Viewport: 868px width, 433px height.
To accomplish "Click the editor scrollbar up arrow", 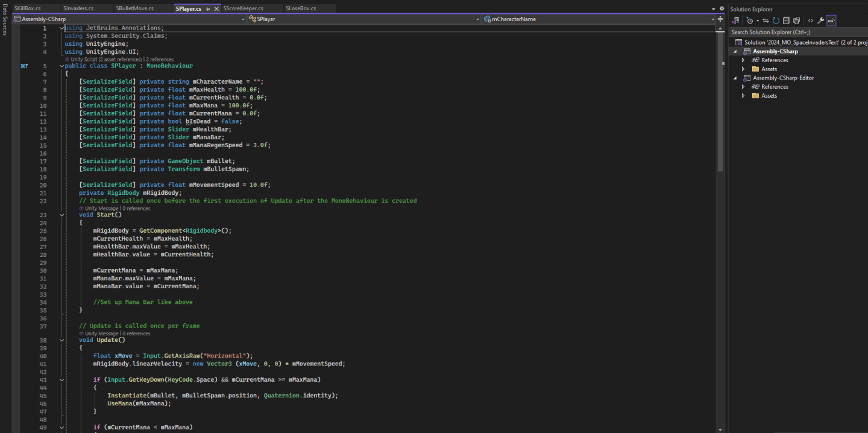I will click(x=720, y=28).
